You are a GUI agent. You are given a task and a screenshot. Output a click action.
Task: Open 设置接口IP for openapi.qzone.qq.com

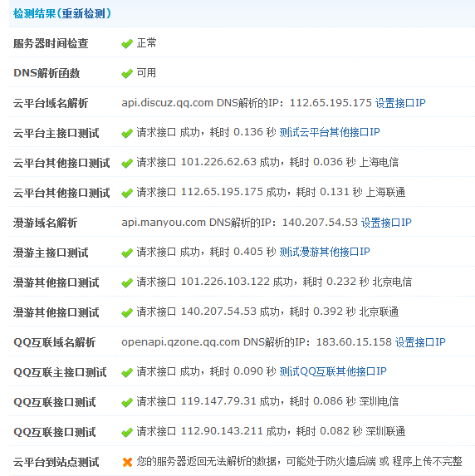[x=420, y=342]
